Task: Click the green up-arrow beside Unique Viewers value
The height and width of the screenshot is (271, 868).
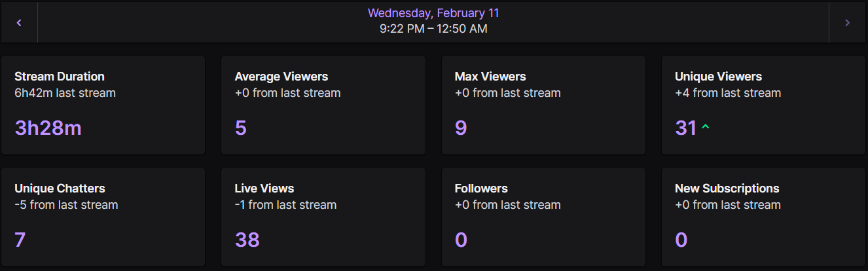Action: [x=706, y=127]
